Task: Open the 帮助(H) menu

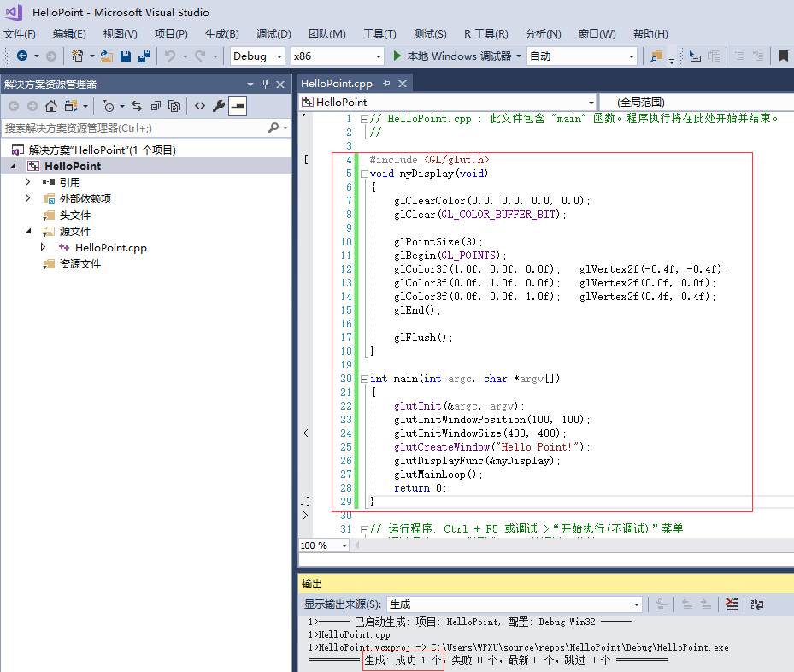Action: coord(650,34)
